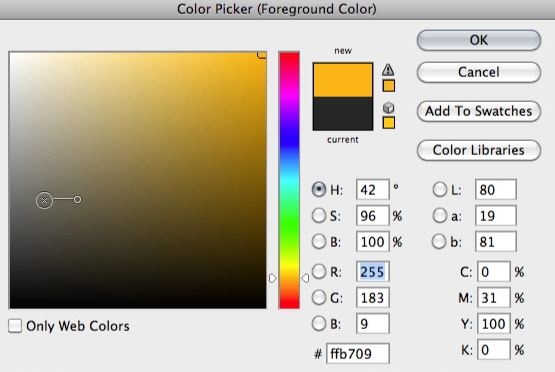Image resolution: width=555 pixels, height=372 pixels.
Task: Select the R red radio button
Action: point(319,271)
